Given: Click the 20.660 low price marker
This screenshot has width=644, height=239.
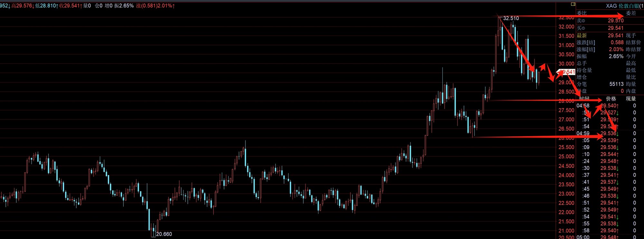Looking at the screenshot, I should pos(164,234).
